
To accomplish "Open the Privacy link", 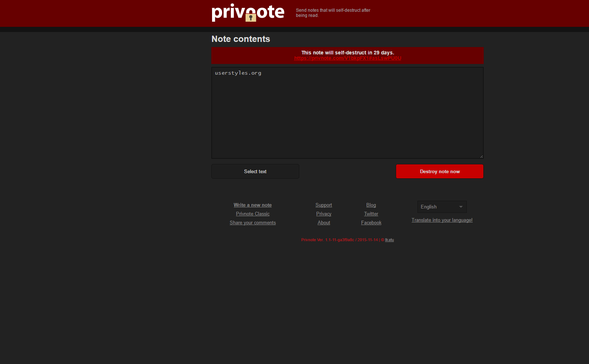I will [x=324, y=214].
